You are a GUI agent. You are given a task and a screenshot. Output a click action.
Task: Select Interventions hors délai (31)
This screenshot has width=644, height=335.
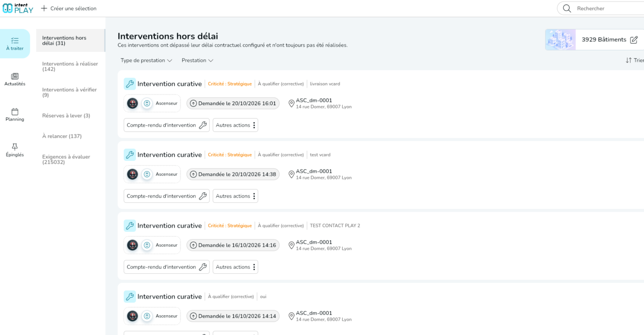71,41
